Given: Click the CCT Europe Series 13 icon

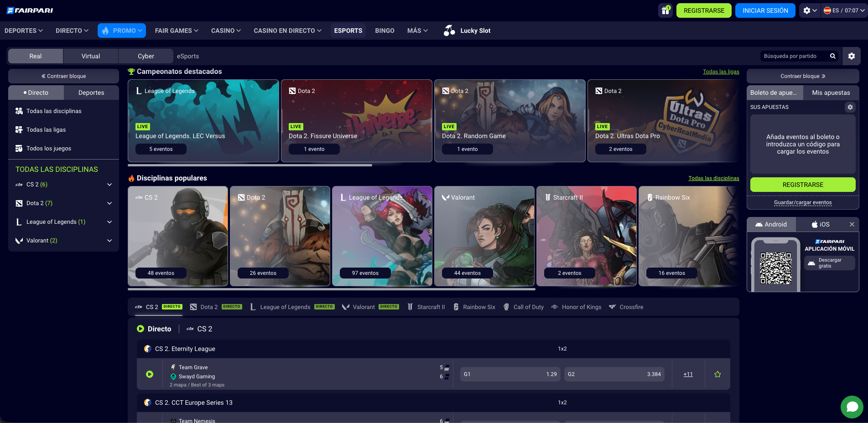Looking at the screenshot, I should click(148, 402).
